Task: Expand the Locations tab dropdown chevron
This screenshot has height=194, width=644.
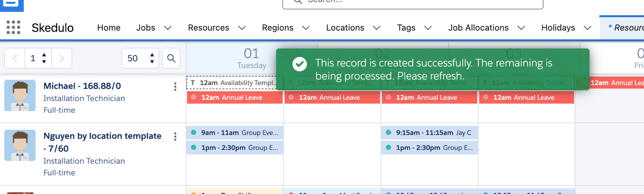Action: coord(377,28)
